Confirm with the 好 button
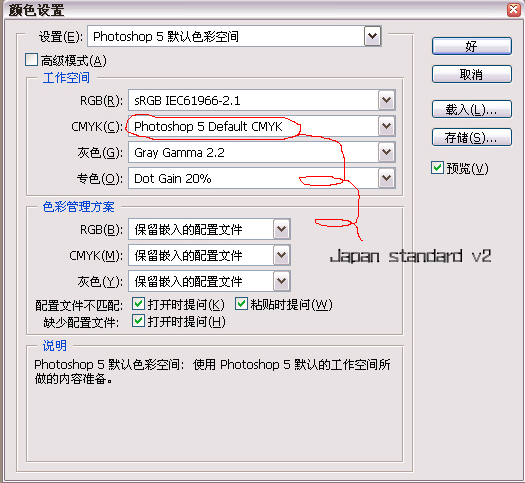The image size is (525, 483). point(471,46)
